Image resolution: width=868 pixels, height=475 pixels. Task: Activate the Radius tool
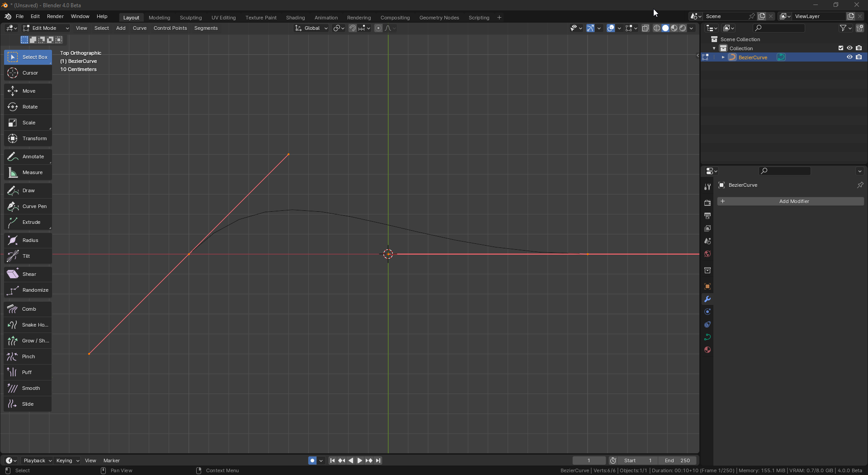[x=28, y=240]
